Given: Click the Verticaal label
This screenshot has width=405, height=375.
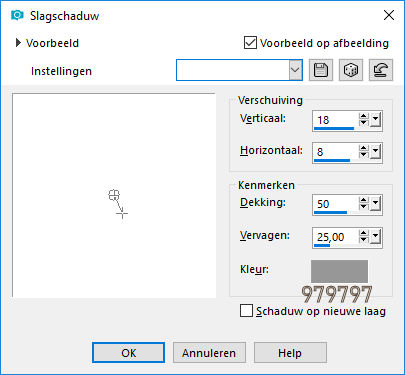Looking at the screenshot, I should point(263,118).
